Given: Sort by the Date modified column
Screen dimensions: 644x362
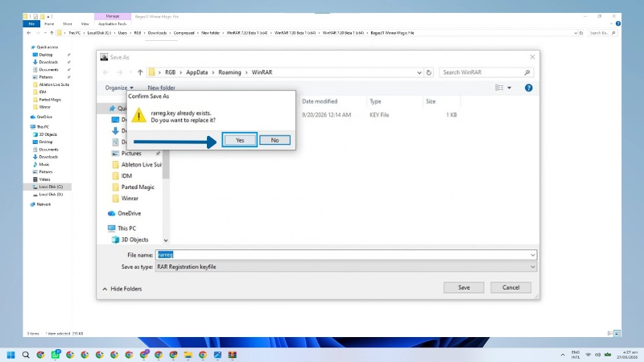Looking at the screenshot, I should (x=320, y=101).
